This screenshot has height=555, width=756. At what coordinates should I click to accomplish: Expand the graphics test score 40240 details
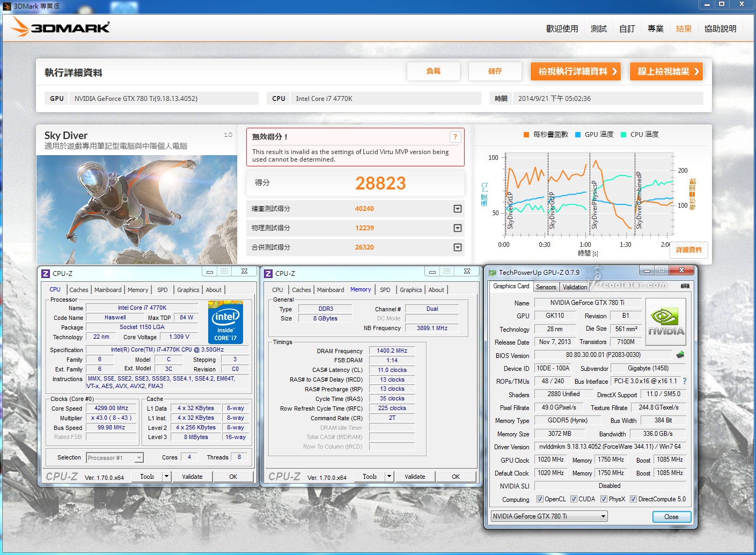(458, 209)
